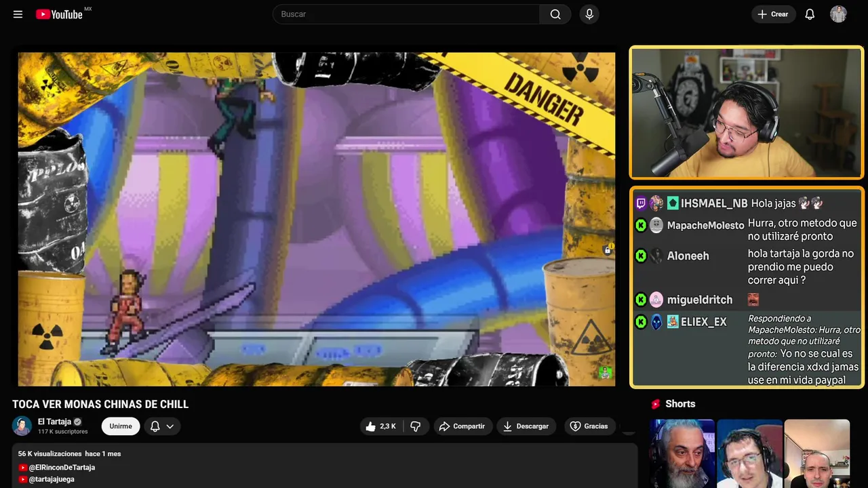Screen dimensions: 868x488
Task: Click the YouTube icon beside @tartajajuega
Action: point(23,479)
